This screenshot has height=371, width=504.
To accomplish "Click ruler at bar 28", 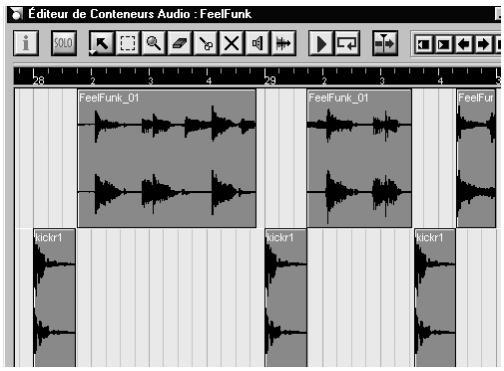I will coord(38,80).
